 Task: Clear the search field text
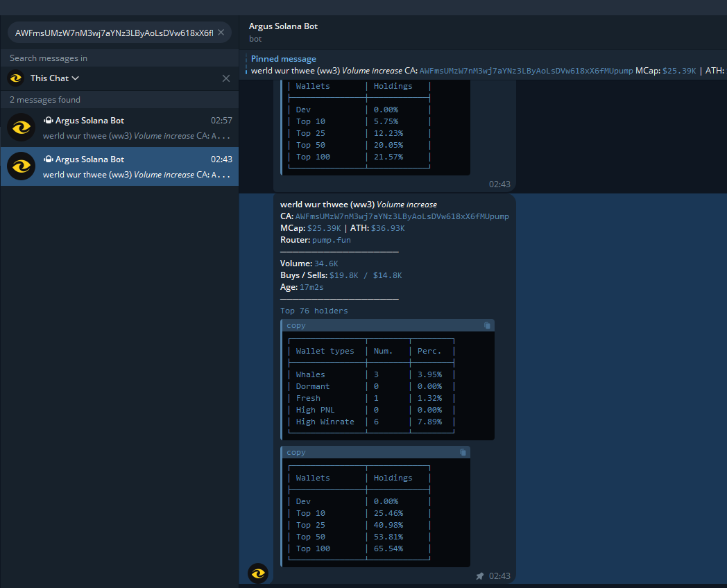coord(221,33)
